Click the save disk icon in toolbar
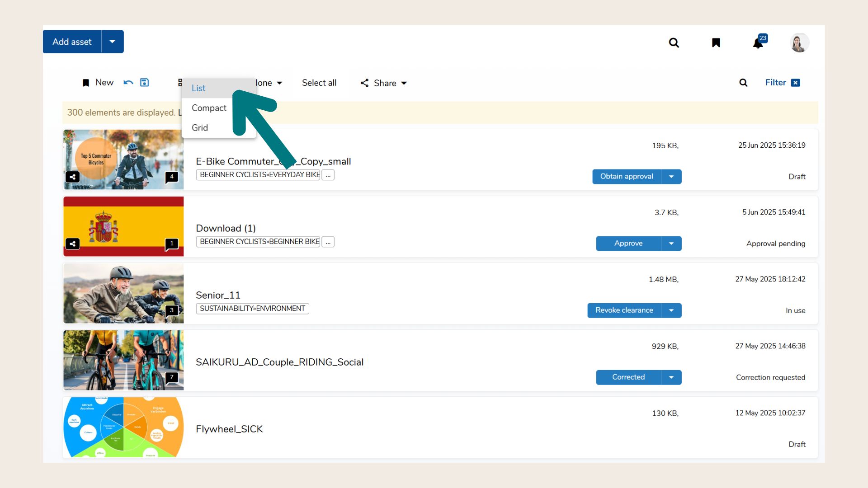 click(144, 82)
